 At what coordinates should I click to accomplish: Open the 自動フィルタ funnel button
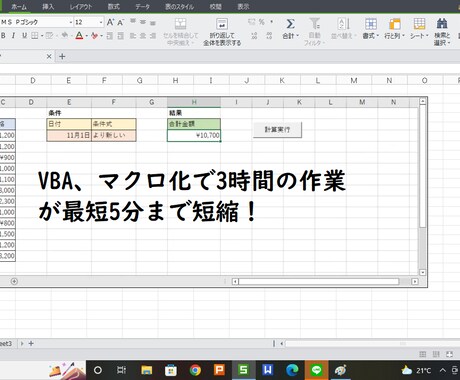pyautogui.click(x=314, y=32)
